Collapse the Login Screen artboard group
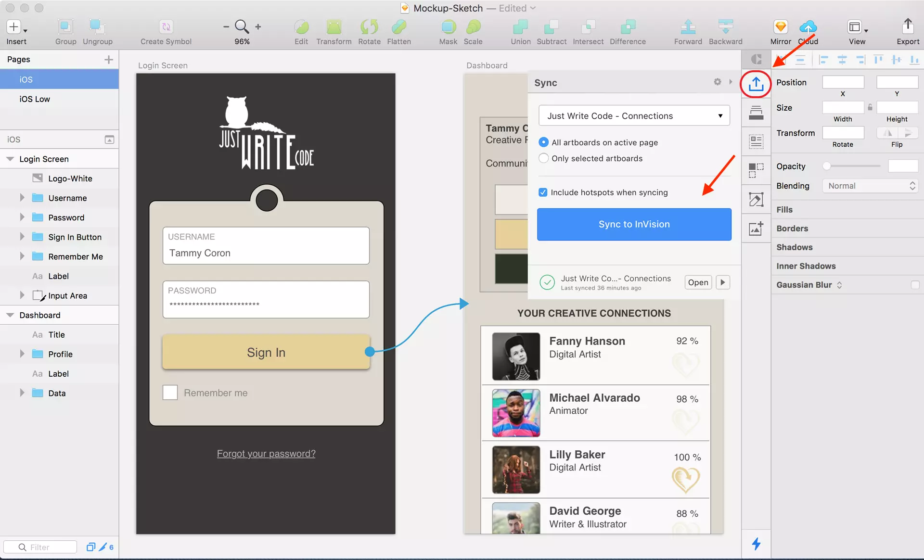This screenshot has width=924, height=560. (x=10, y=159)
